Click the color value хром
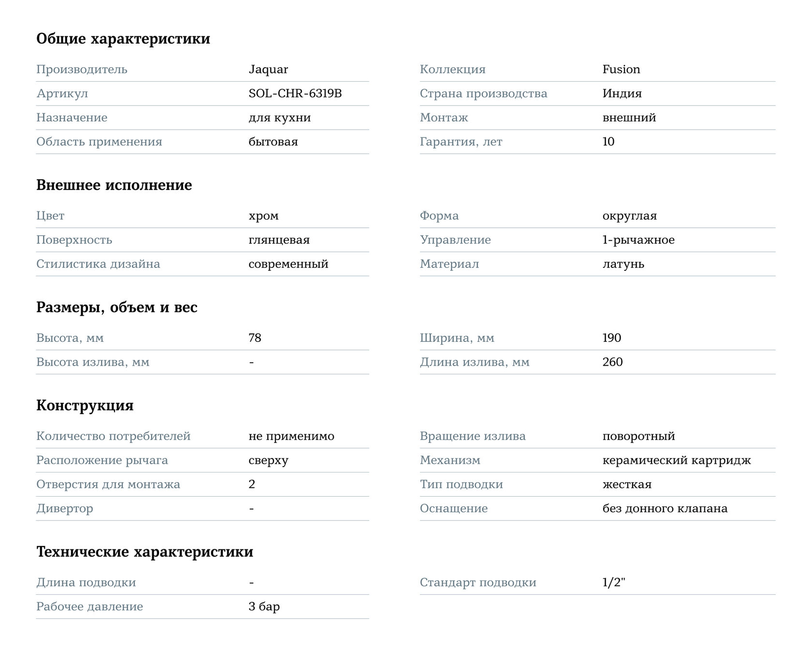The image size is (812, 648). click(263, 216)
